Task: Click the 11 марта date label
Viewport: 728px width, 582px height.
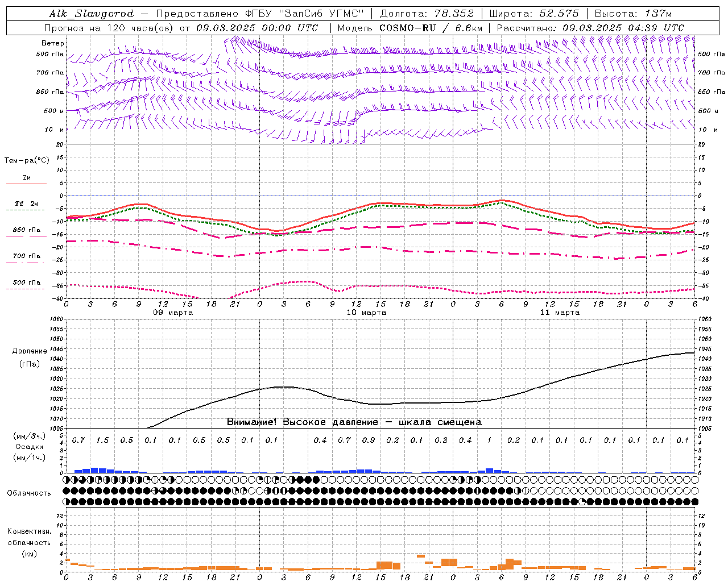Action: click(x=560, y=313)
